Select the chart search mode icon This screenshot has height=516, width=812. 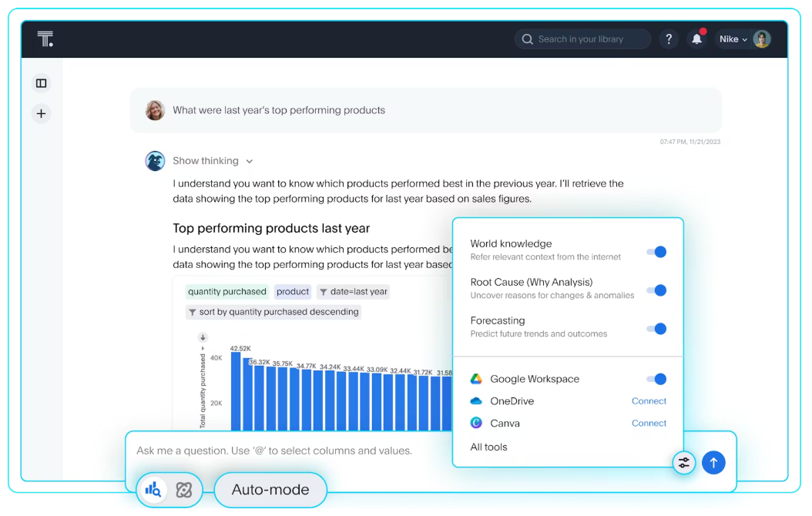coord(153,490)
